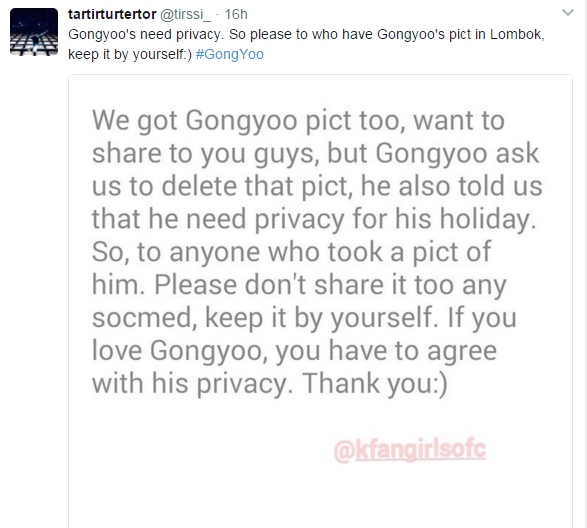Click the 'keep it by yourself:)' tweet line
Screen dimensions: 587x528
130,54
